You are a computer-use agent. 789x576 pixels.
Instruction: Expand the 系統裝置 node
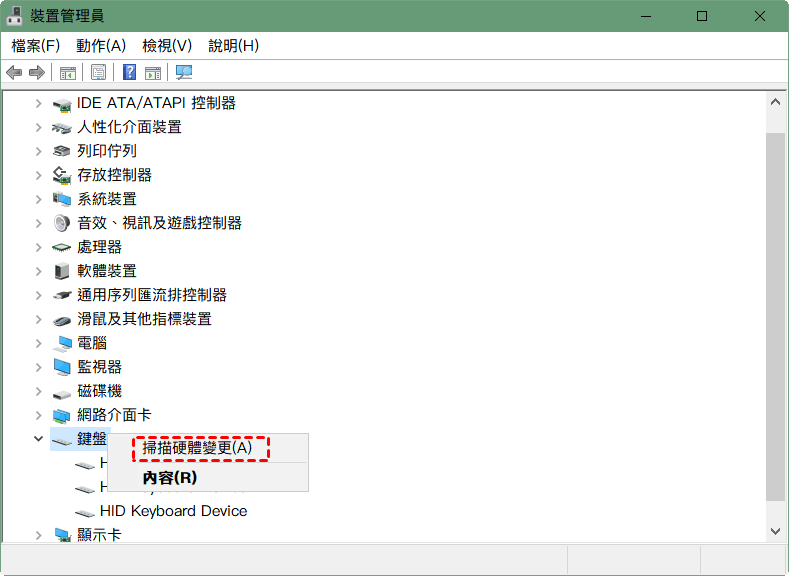point(38,199)
